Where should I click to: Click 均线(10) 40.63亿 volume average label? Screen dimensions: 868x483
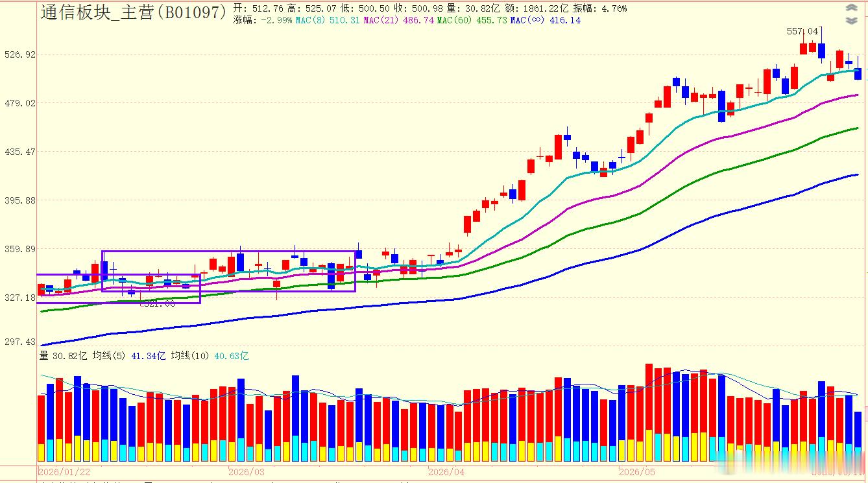[210, 356]
